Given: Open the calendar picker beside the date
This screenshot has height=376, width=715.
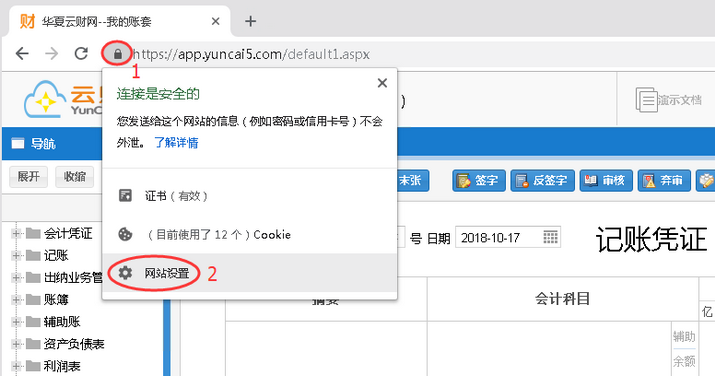Looking at the screenshot, I should (x=550, y=237).
